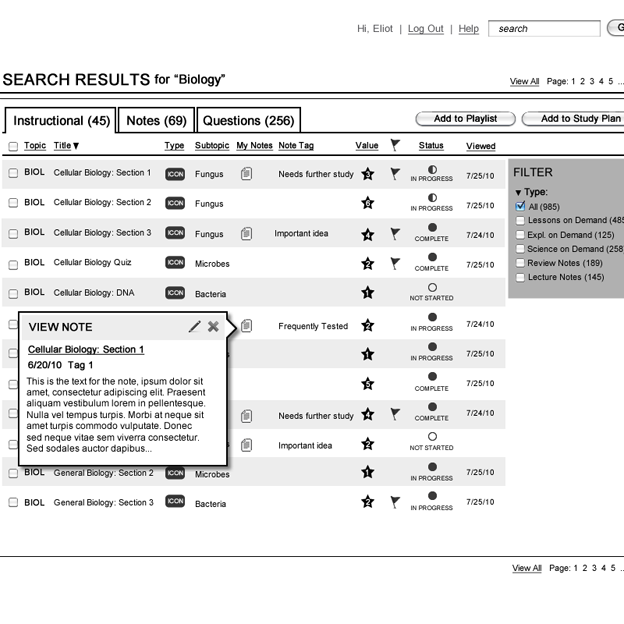Click the Log Out link
Viewport: 624px width, 624px height.
point(425,29)
